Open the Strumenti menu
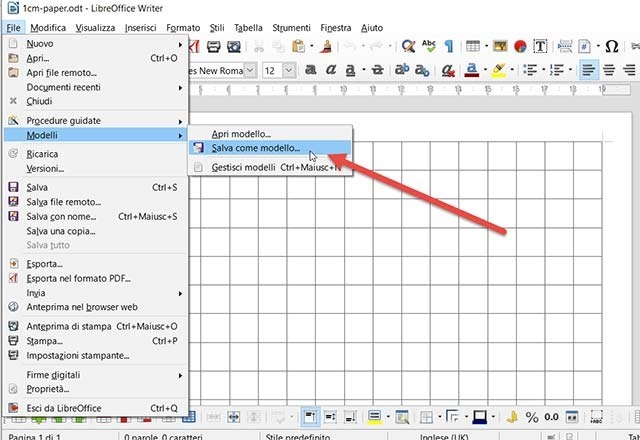 tap(291, 28)
